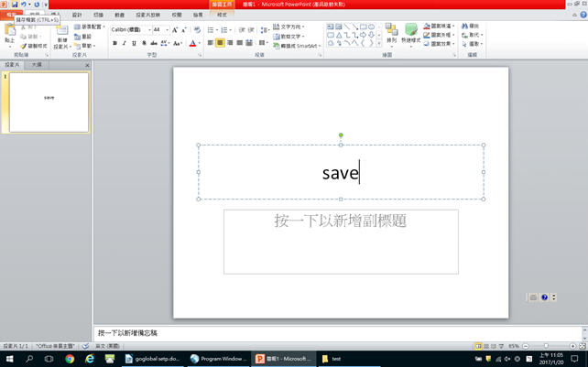Expand the shapes gallery list
The height and width of the screenshot is (367, 588).
coord(376,44)
